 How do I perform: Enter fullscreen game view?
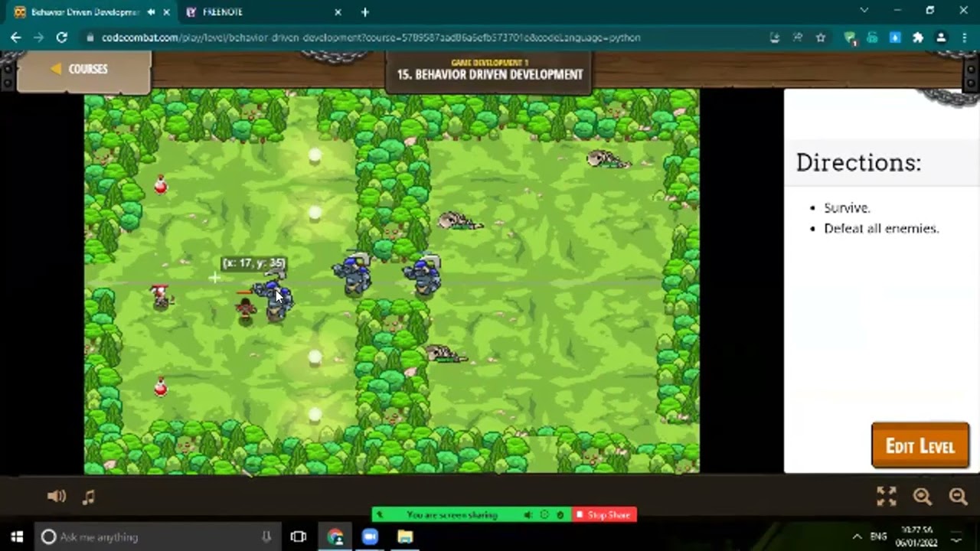point(886,496)
